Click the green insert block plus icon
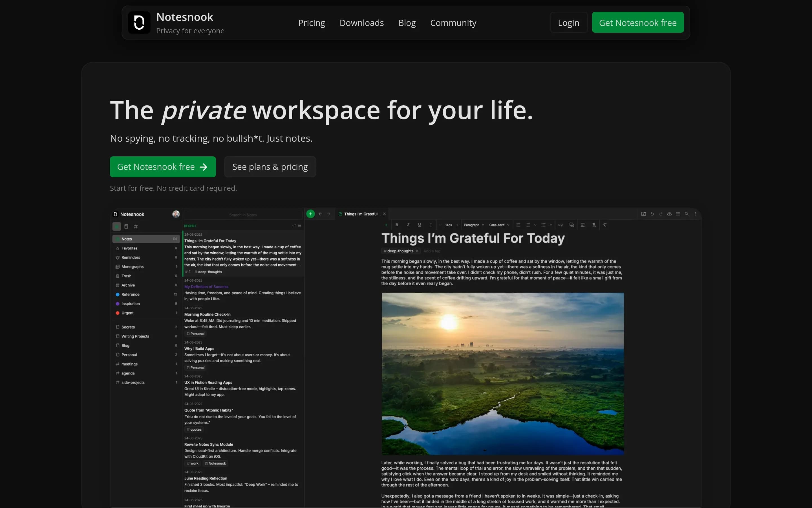This screenshot has height=508, width=812. (386, 225)
